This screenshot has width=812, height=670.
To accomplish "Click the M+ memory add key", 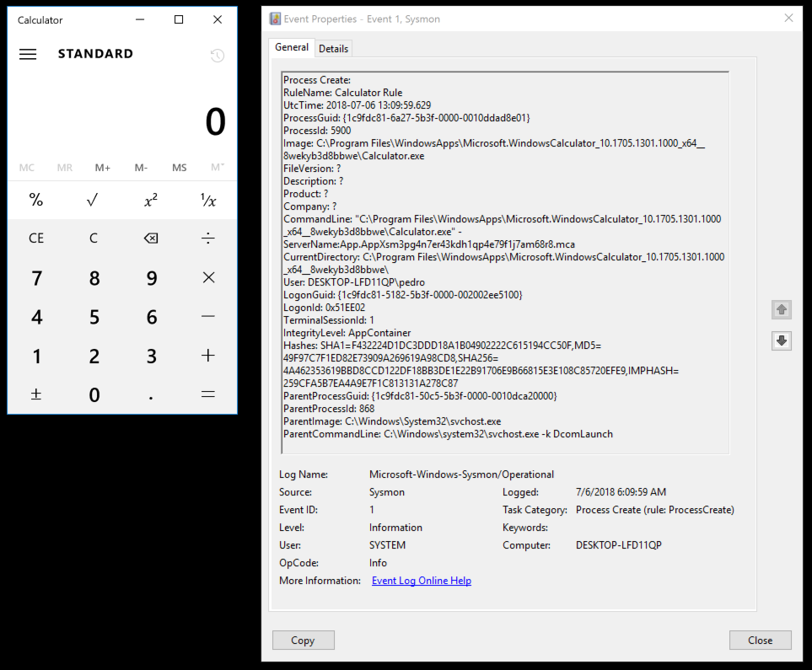I will pyautogui.click(x=103, y=168).
